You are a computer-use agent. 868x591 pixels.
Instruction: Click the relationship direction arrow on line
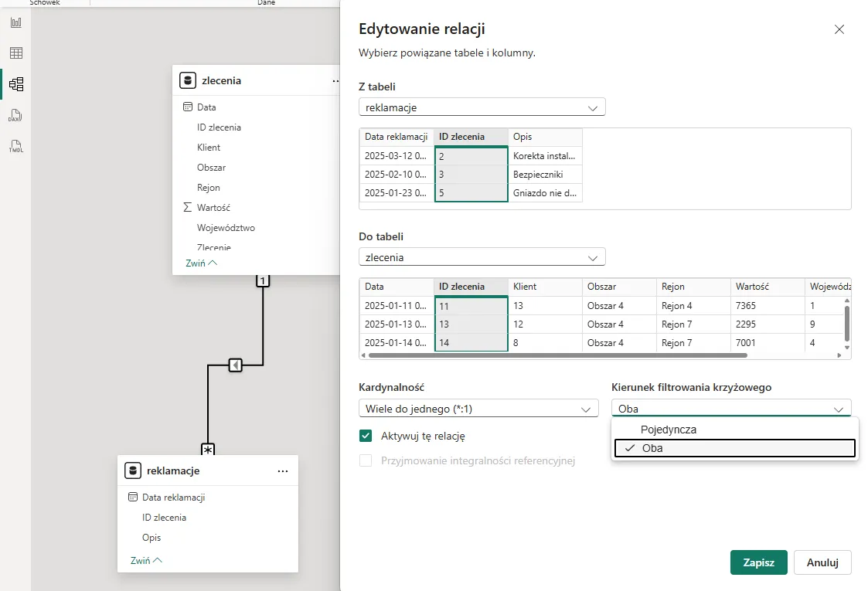(x=236, y=365)
